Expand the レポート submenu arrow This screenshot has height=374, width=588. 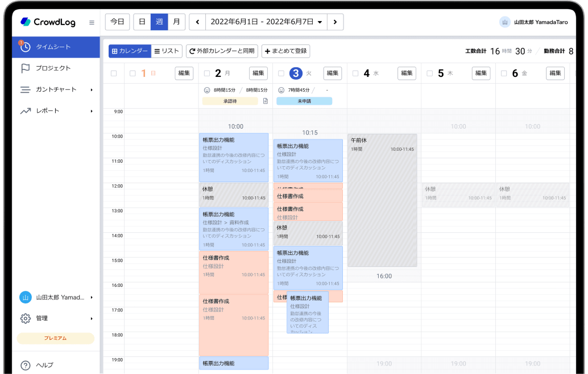[x=92, y=111]
